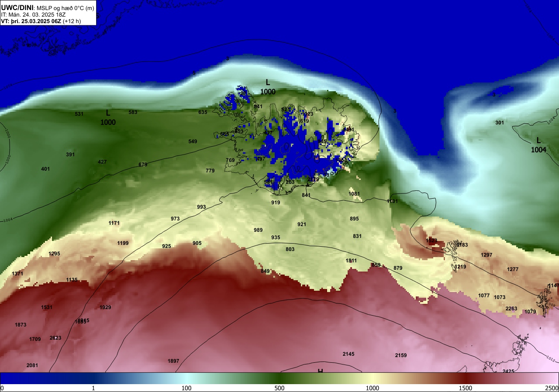Click the 679 height value
This screenshot has height=392, width=559.
tap(143, 165)
